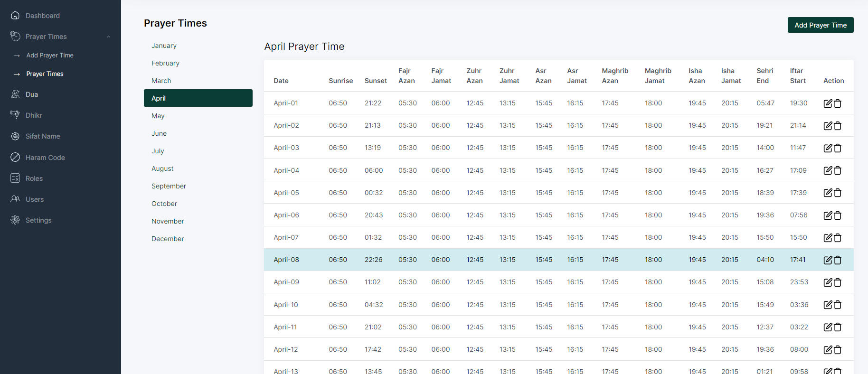Select the February month tab

198,63
